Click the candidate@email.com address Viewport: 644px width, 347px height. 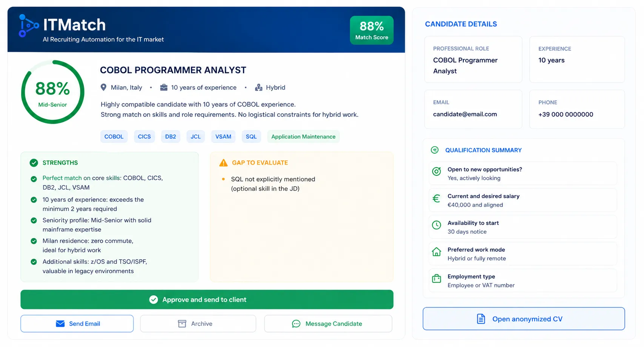point(465,114)
